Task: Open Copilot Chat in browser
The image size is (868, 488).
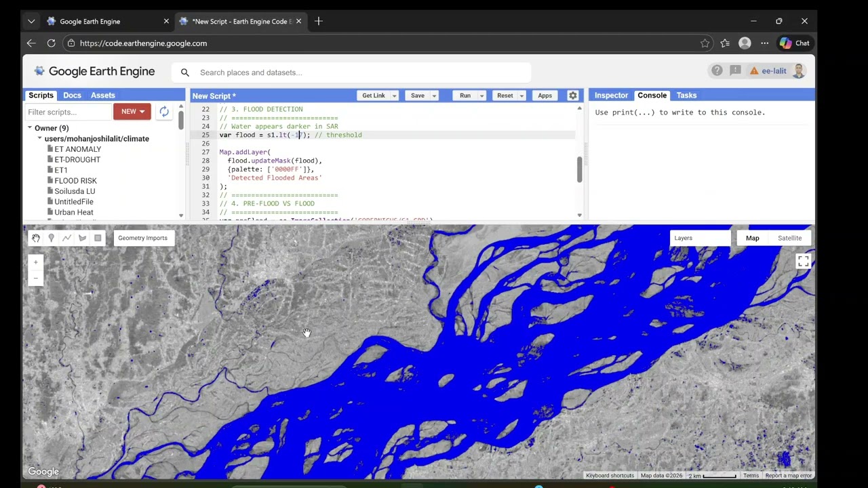Action: [x=794, y=43]
